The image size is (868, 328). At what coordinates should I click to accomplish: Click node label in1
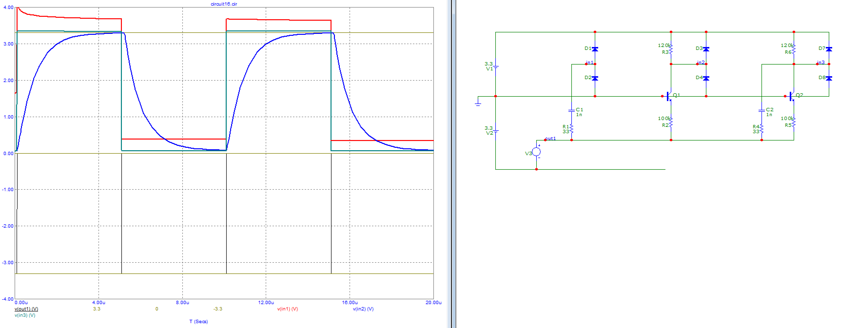589,62
